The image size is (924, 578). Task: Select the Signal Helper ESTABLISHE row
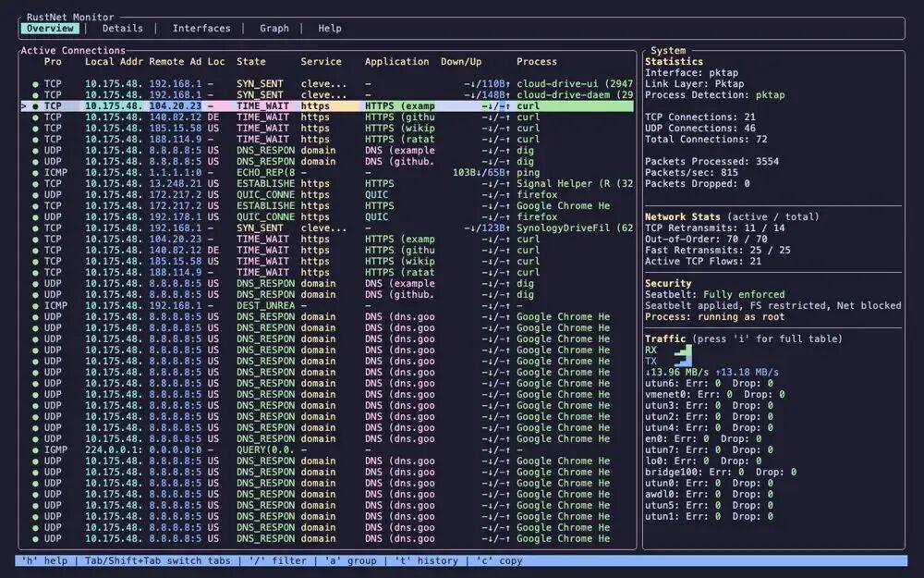click(x=328, y=184)
